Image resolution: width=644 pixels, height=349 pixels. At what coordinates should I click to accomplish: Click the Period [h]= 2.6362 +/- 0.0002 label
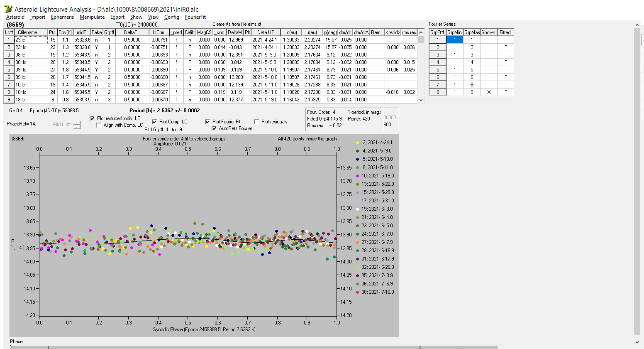(164, 111)
